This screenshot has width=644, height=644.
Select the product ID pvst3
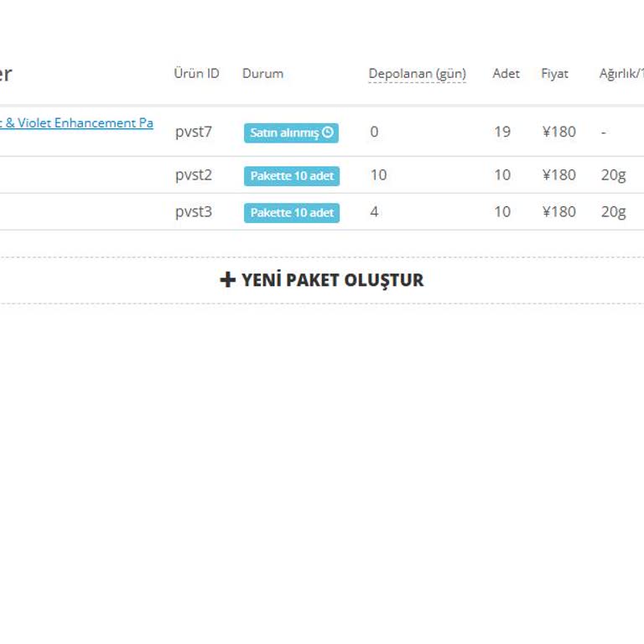(x=194, y=212)
